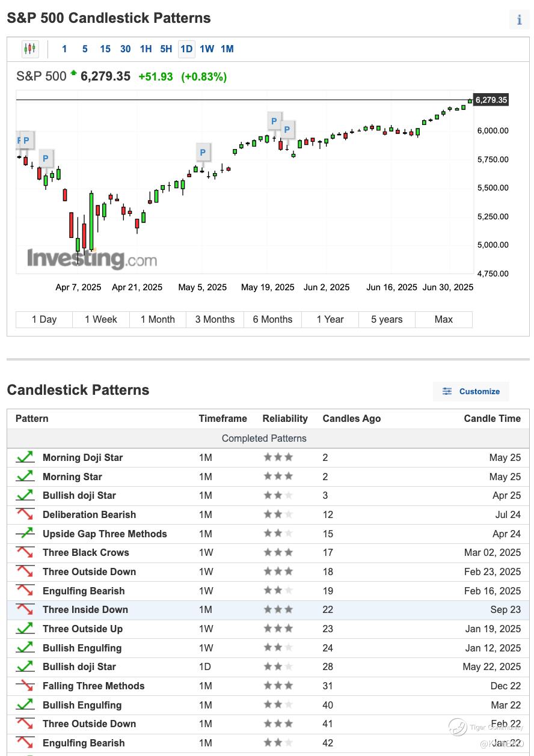Viewport: 534px width, 756px height.
Task: Click the arrow icon for Upside Gap Three Methods
Action: [x=25, y=534]
